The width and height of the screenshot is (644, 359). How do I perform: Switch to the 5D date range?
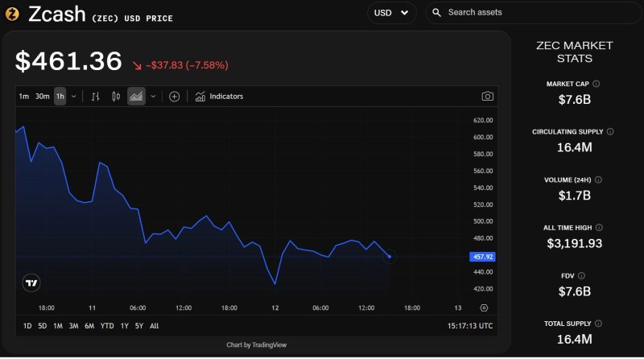pos(43,326)
